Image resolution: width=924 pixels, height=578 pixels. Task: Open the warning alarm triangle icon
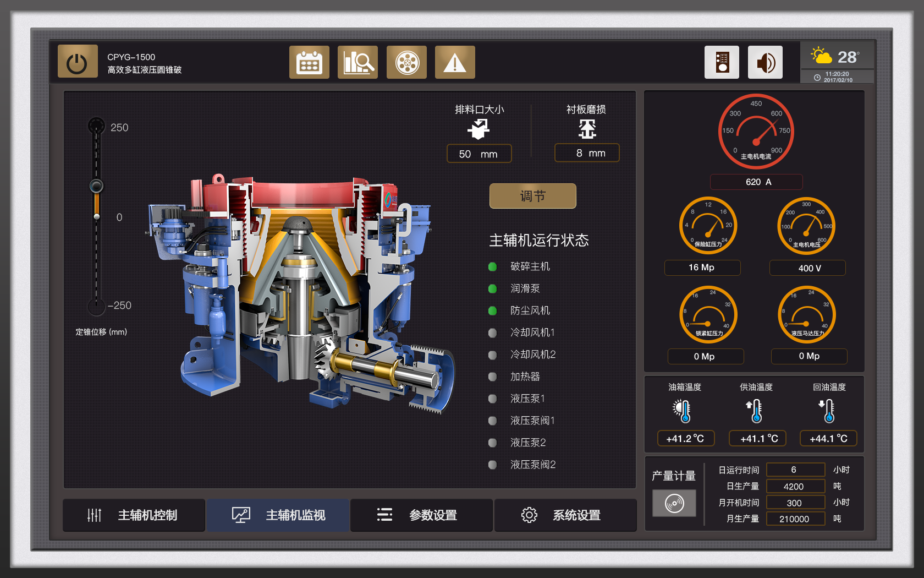point(455,63)
